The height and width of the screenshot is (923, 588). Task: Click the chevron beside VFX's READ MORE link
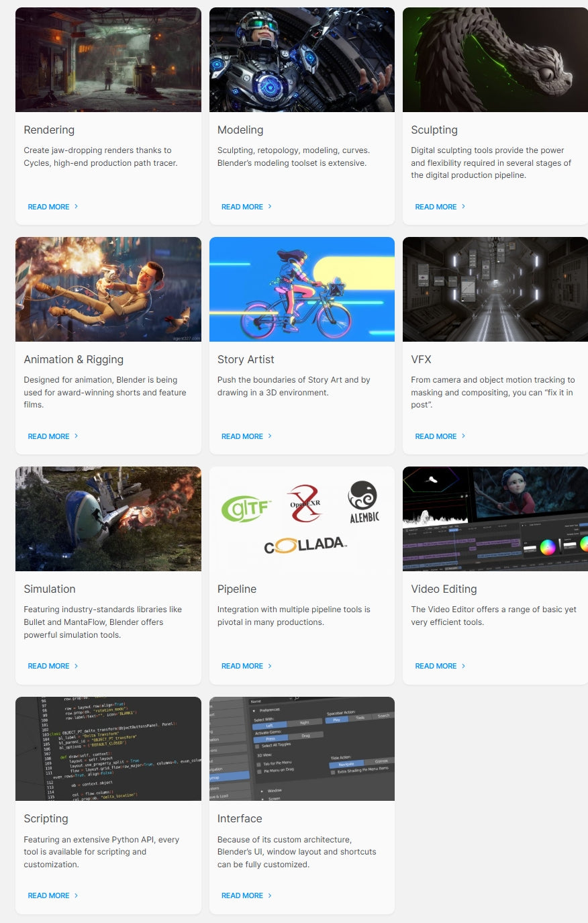(462, 436)
